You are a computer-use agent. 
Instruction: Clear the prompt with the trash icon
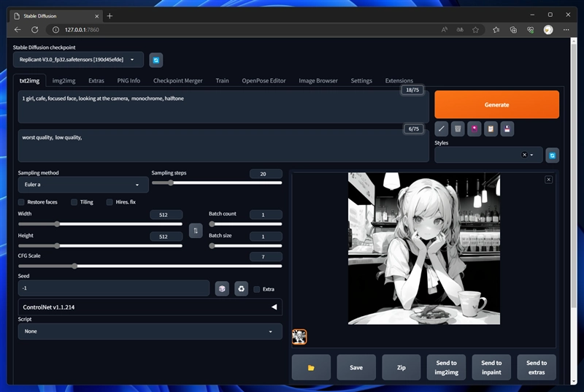click(458, 128)
